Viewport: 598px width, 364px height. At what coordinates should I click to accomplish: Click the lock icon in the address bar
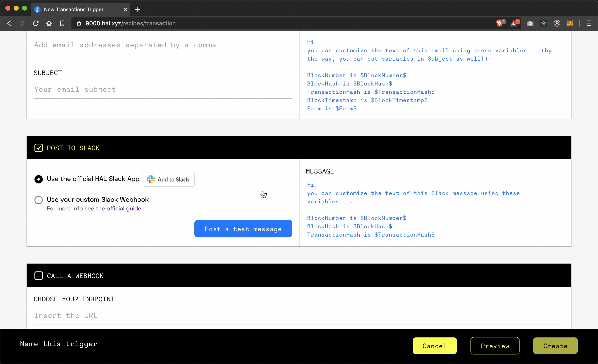[x=79, y=23]
